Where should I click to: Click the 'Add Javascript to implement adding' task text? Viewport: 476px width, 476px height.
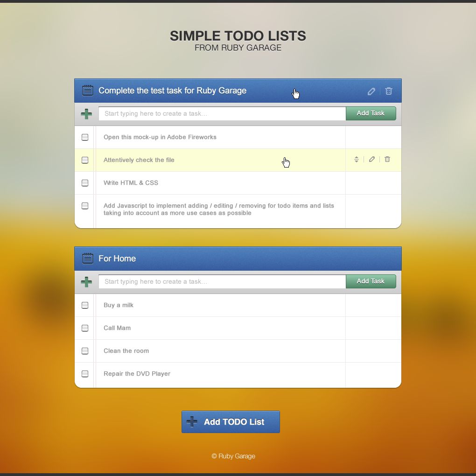(x=218, y=209)
